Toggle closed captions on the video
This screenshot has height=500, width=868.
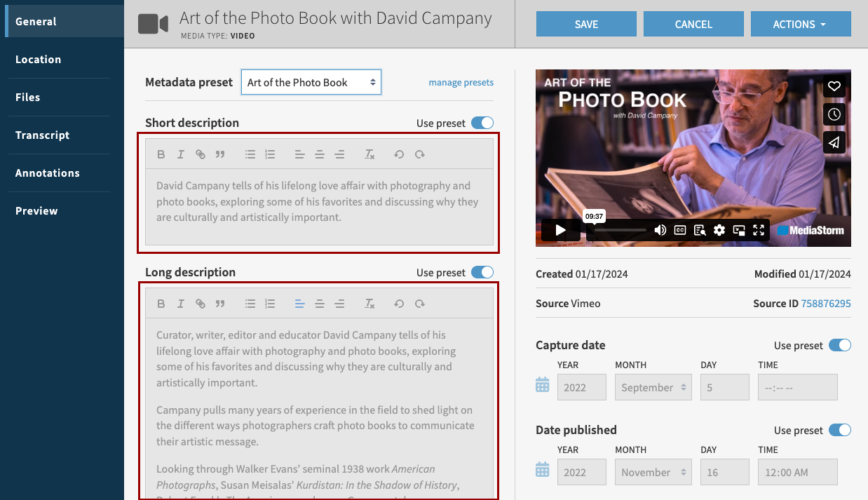point(679,230)
